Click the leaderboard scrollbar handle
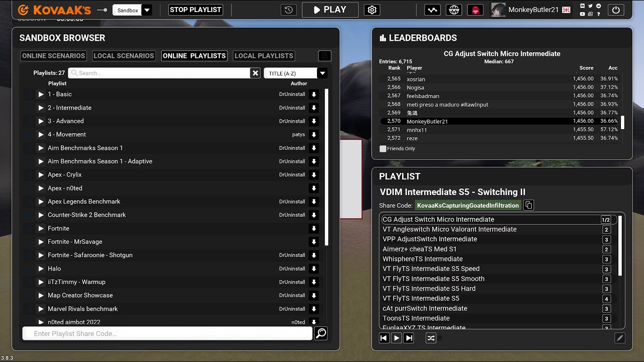 [x=622, y=122]
